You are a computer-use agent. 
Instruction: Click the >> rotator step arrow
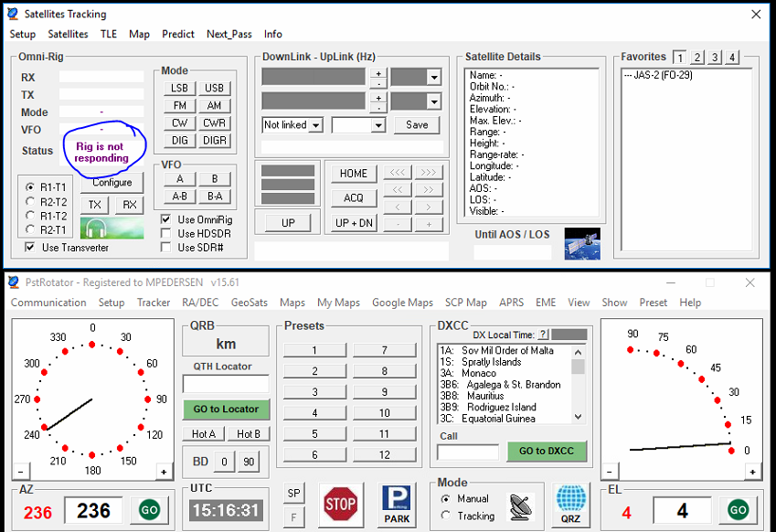coord(429,189)
